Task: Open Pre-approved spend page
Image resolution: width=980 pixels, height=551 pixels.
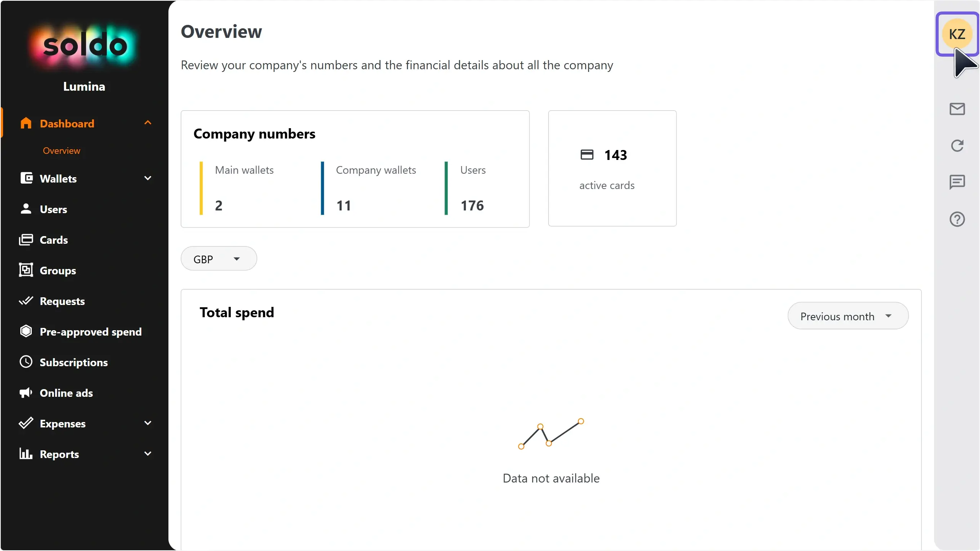Action: point(90,332)
